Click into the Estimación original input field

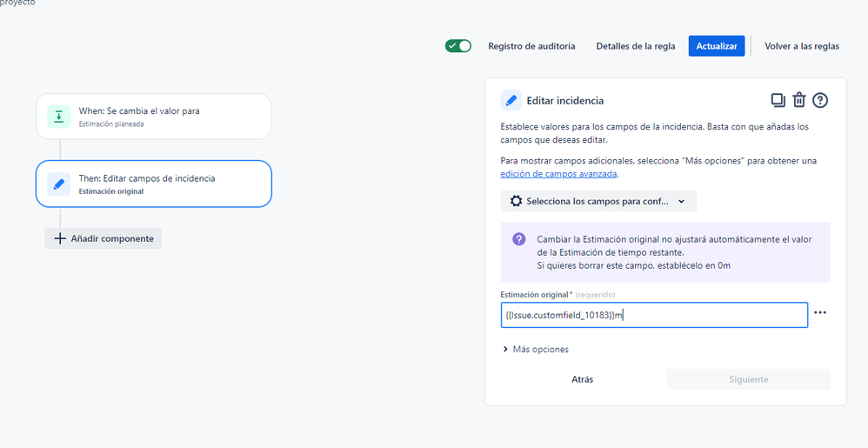point(654,315)
